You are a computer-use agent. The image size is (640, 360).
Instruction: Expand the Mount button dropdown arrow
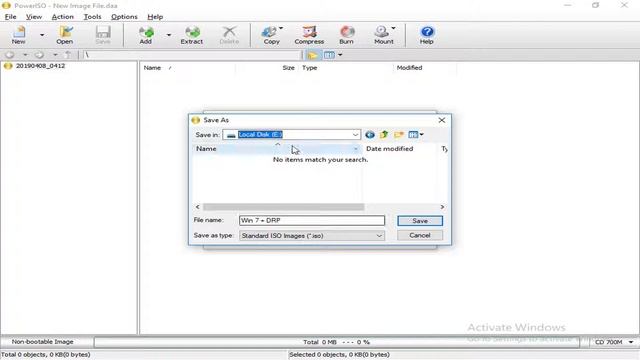(x=393, y=29)
